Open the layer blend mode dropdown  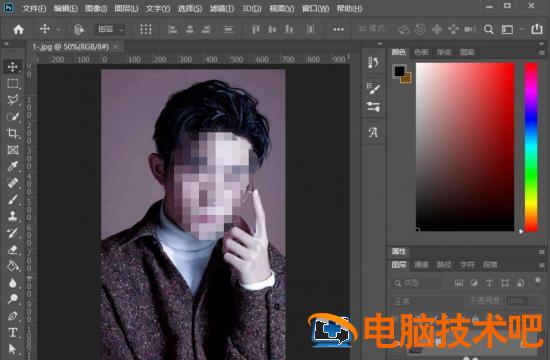pos(427,301)
